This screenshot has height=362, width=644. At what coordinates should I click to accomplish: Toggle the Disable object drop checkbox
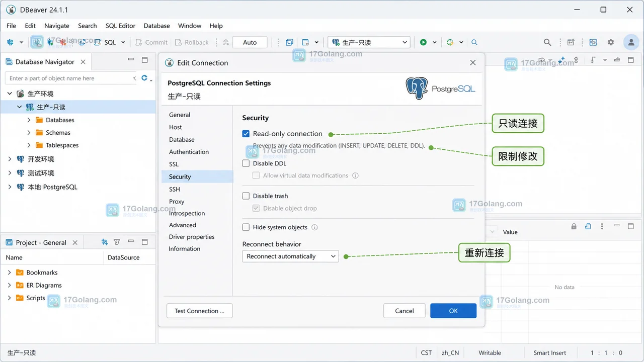[256, 208]
